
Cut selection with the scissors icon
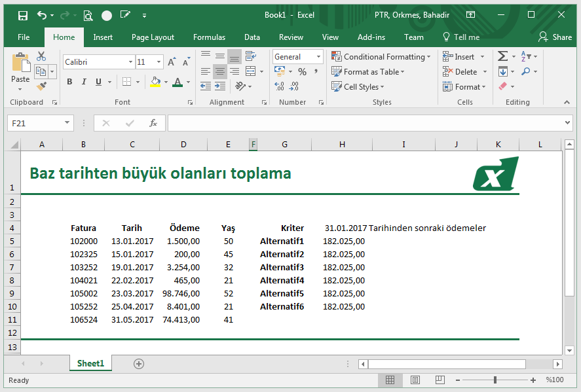[41, 56]
